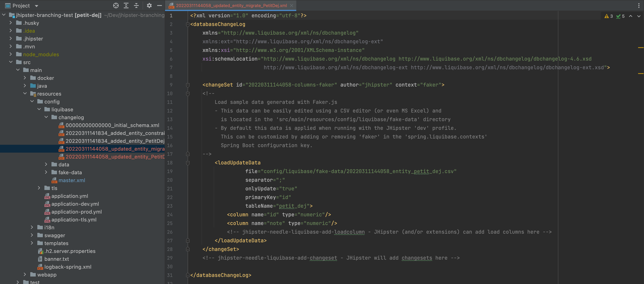This screenshot has height=284, width=644.
Task: Expand the swagger folder arrow
Action: 32,235
